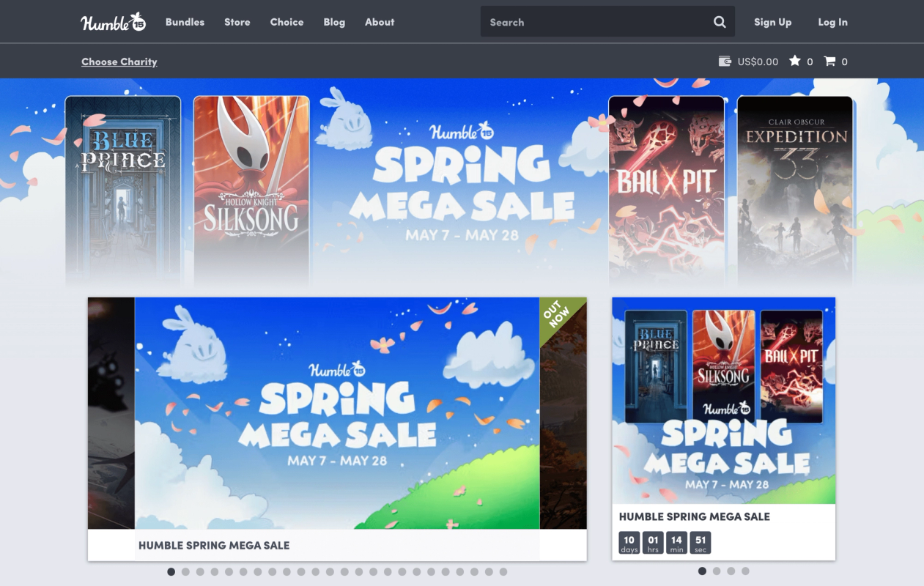Open the wallet icon next to US$0.00

pyautogui.click(x=725, y=62)
